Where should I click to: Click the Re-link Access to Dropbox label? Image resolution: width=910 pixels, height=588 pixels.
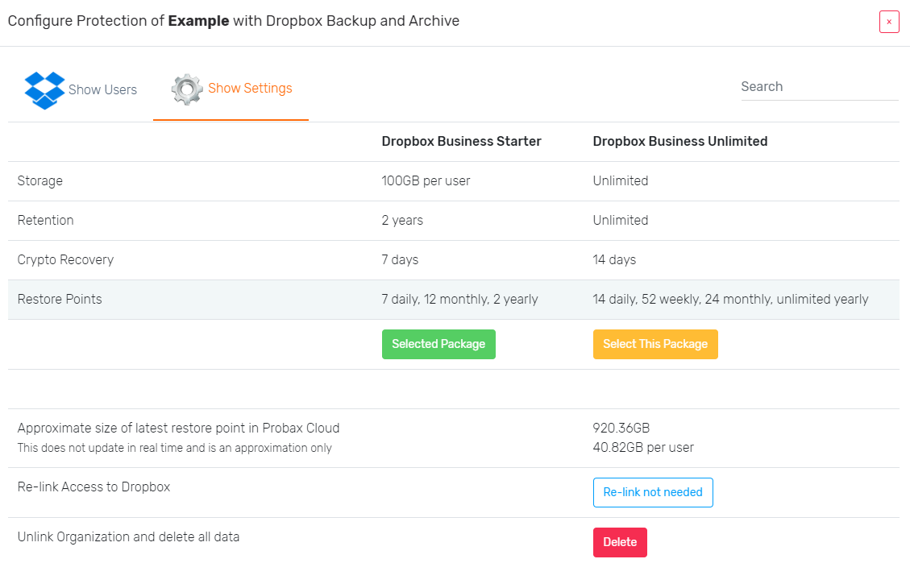(94, 487)
